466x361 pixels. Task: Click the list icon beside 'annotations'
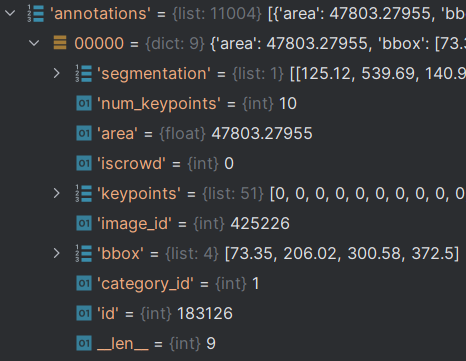coord(36,13)
